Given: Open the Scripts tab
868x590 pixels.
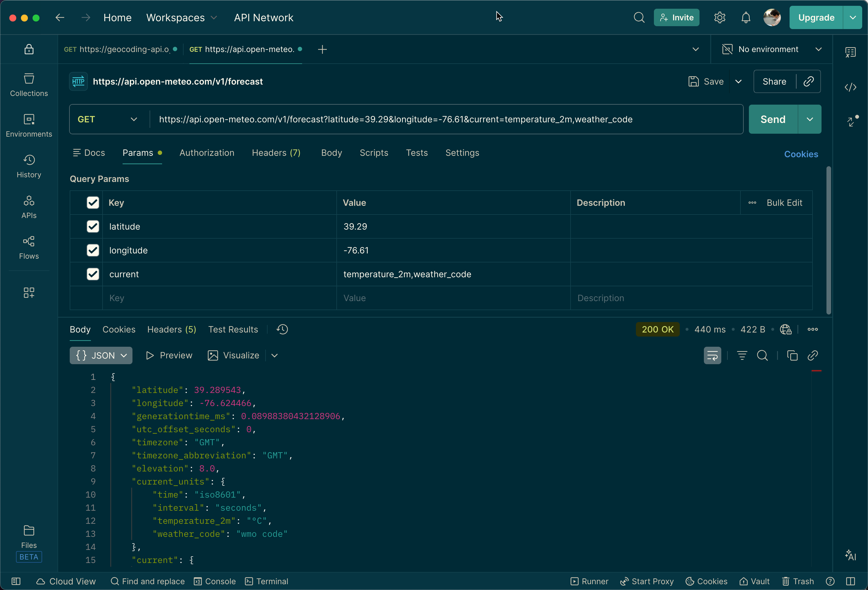Looking at the screenshot, I should pyautogui.click(x=374, y=153).
